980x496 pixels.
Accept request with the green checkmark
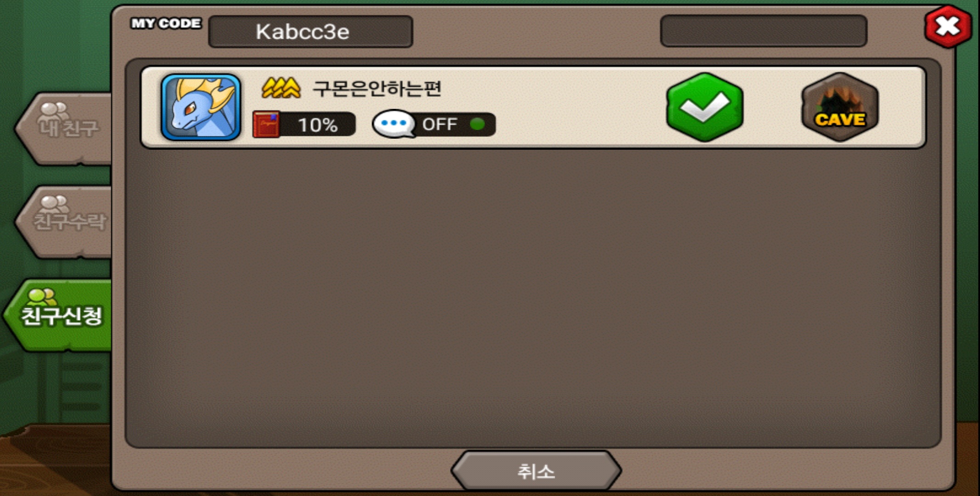[704, 107]
